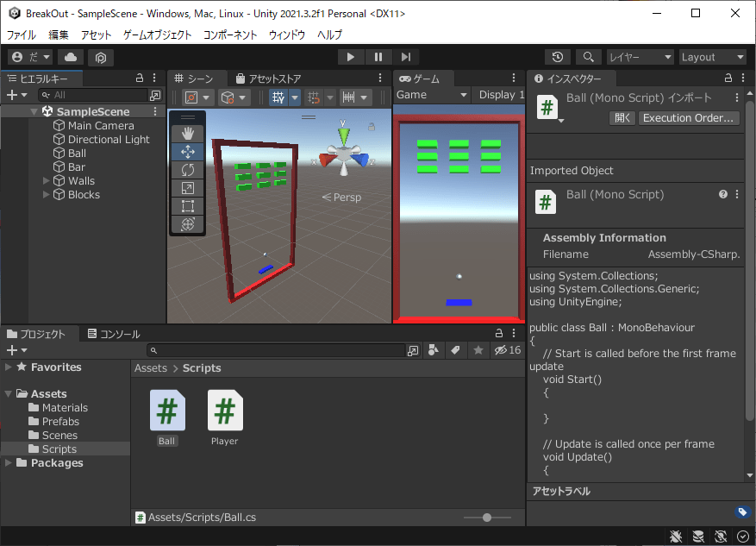Click the auto-generate lighting status icon
756x546 pixels.
[721, 537]
